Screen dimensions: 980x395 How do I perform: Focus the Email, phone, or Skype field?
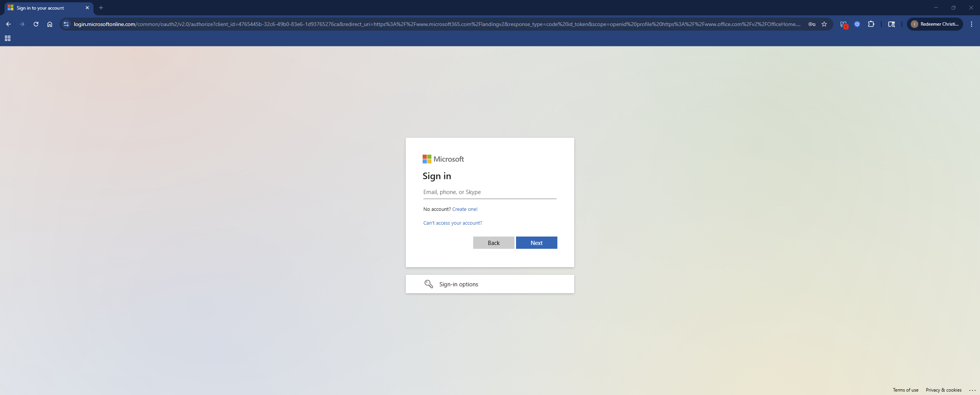(x=490, y=192)
